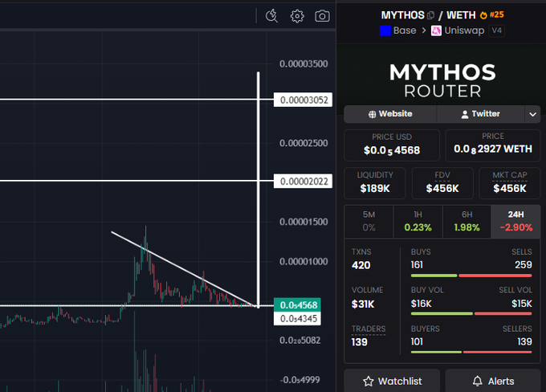Click the 0.00001500 price axis label
Viewport: 546px width, 392px height.
coord(304,222)
